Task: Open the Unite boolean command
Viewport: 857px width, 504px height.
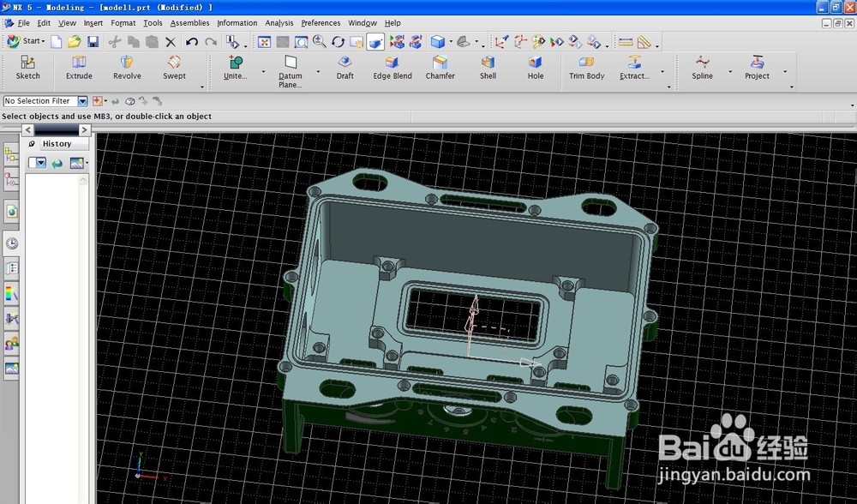Action: pos(236,68)
